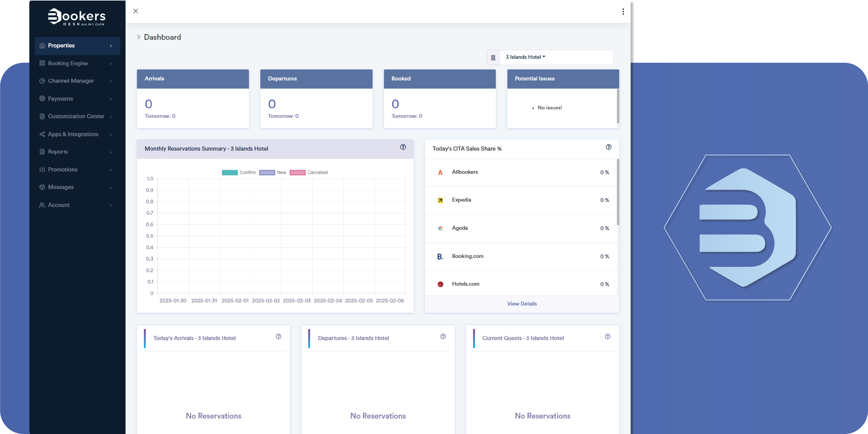Select Promotions in the sidebar
Screen dimensions: 868x434
(x=63, y=170)
